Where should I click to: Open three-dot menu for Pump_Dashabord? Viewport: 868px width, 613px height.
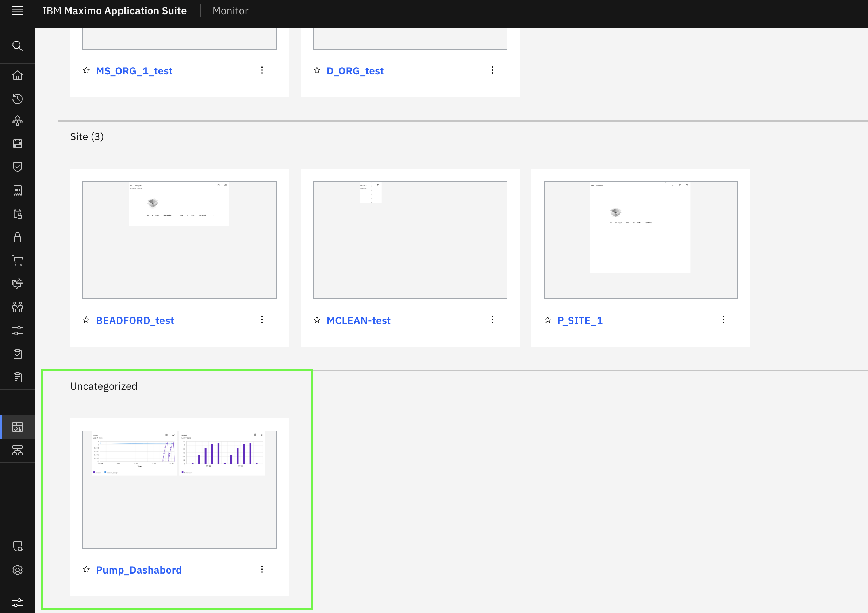tap(262, 569)
